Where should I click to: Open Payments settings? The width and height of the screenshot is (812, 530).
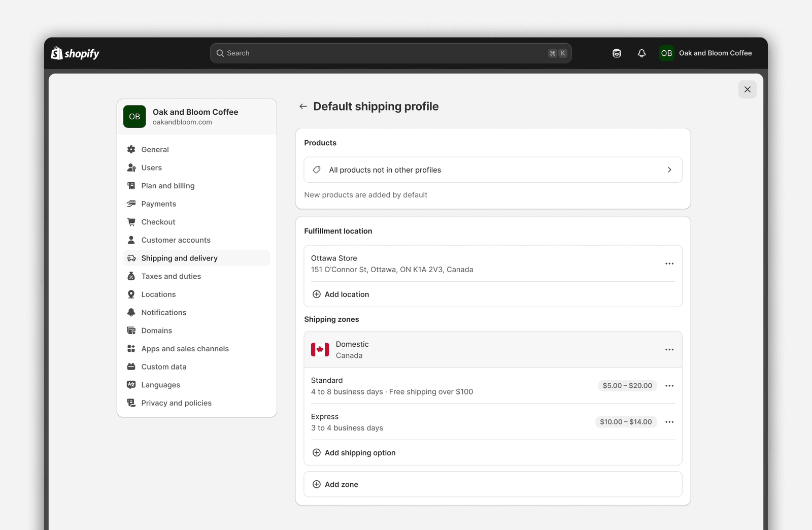(x=197, y=204)
